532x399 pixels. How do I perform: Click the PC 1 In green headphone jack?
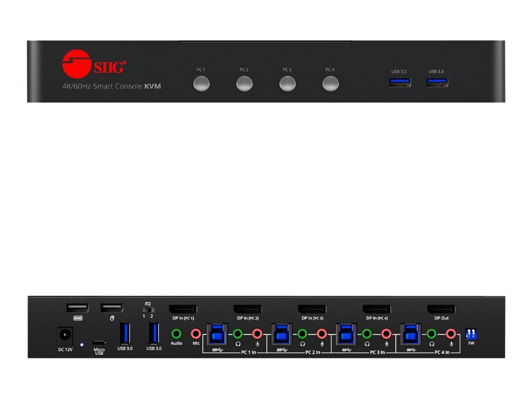click(x=238, y=334)
